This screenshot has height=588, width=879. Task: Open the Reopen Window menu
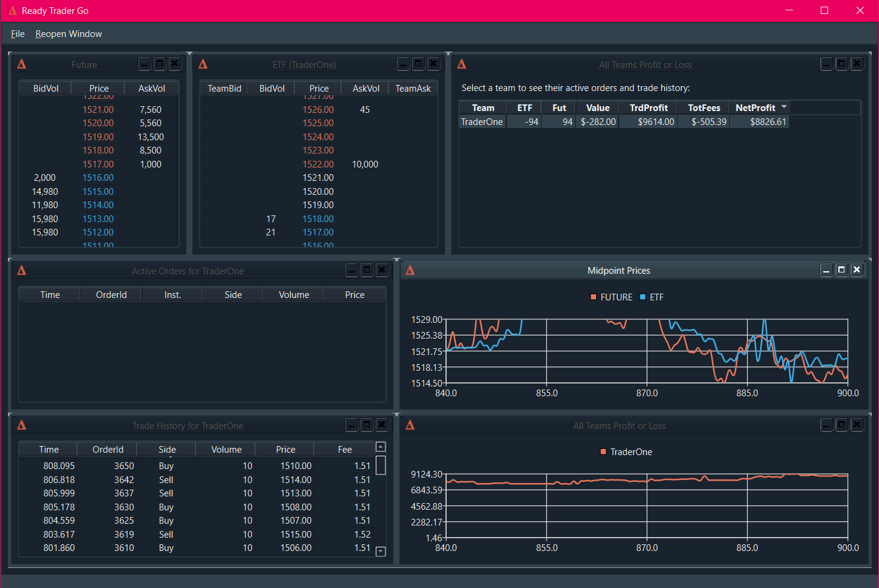[69, 34]
